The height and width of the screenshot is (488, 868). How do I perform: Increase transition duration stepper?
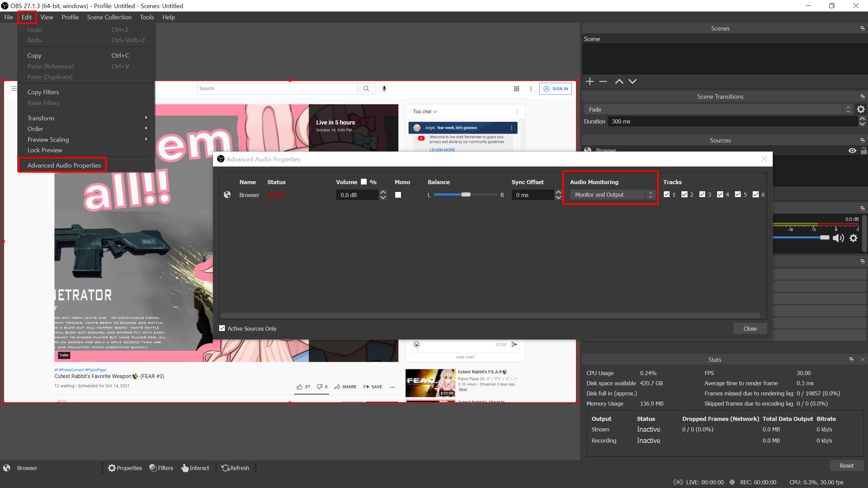(x=862, y=119)
